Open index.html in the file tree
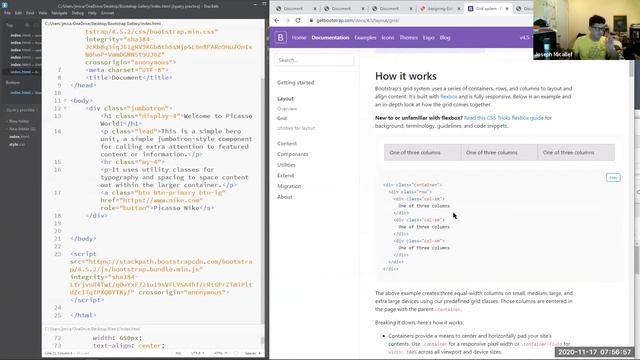 pyautogui.click(x=19, y=137)
